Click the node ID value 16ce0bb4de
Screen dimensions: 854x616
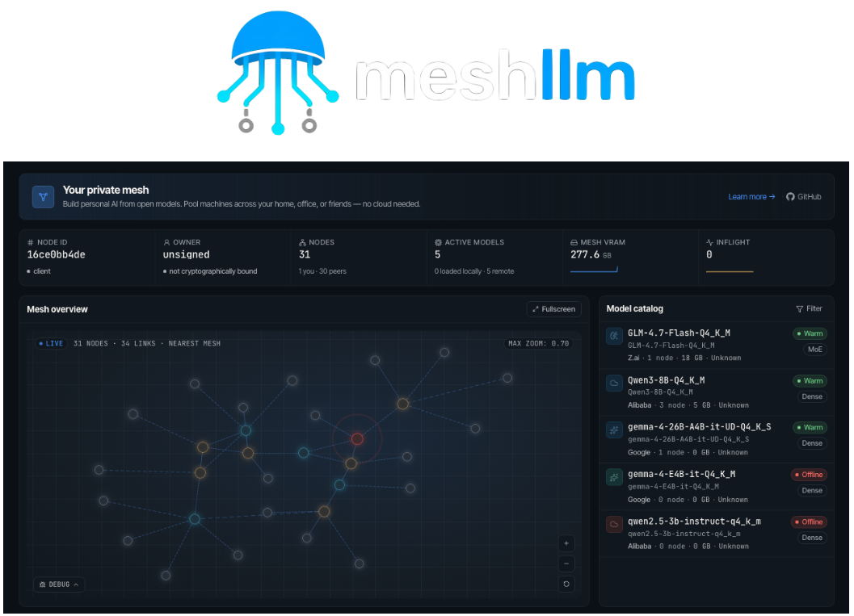pyautogui.click(x=56, y=254)
